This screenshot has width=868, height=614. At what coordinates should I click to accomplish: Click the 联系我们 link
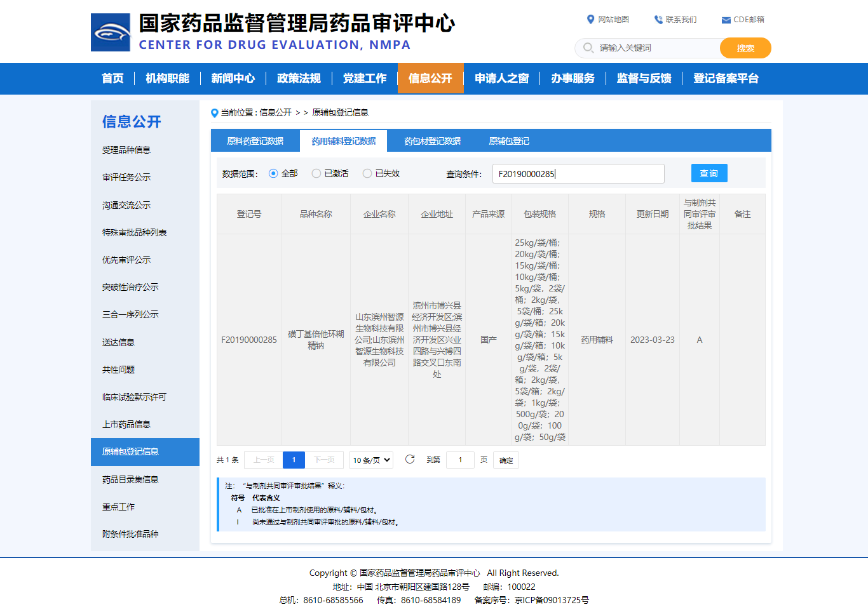click(681, 20)
